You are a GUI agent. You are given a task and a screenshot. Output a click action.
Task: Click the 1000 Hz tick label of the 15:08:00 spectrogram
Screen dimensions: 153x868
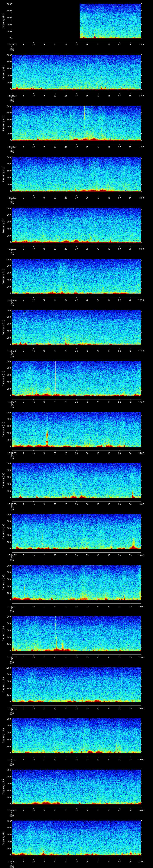point(8,209)
